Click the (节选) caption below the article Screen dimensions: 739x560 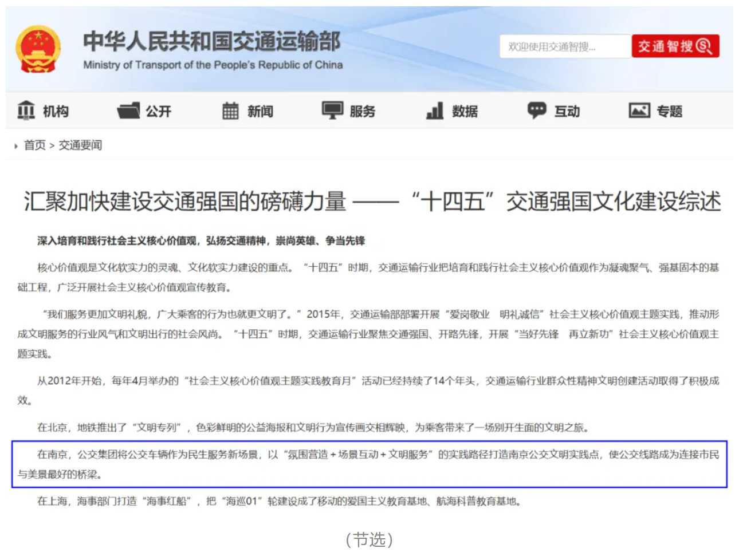[x=369, y=539]
